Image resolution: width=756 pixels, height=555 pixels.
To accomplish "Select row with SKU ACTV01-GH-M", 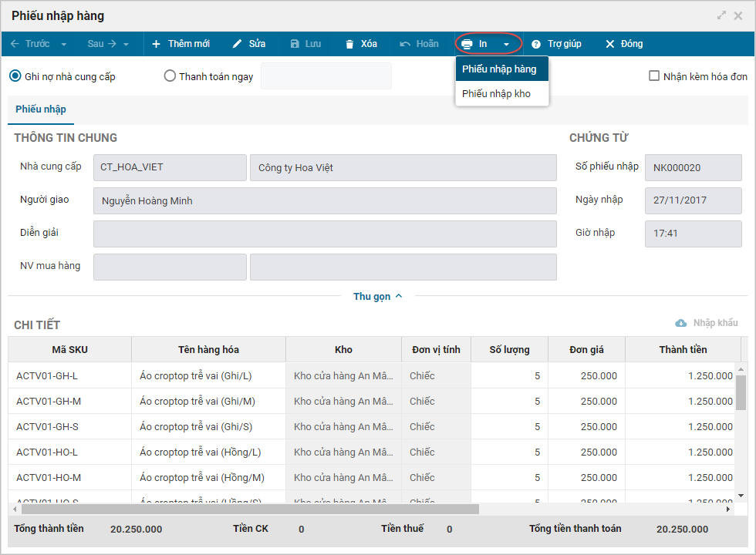I will [372, 402].
